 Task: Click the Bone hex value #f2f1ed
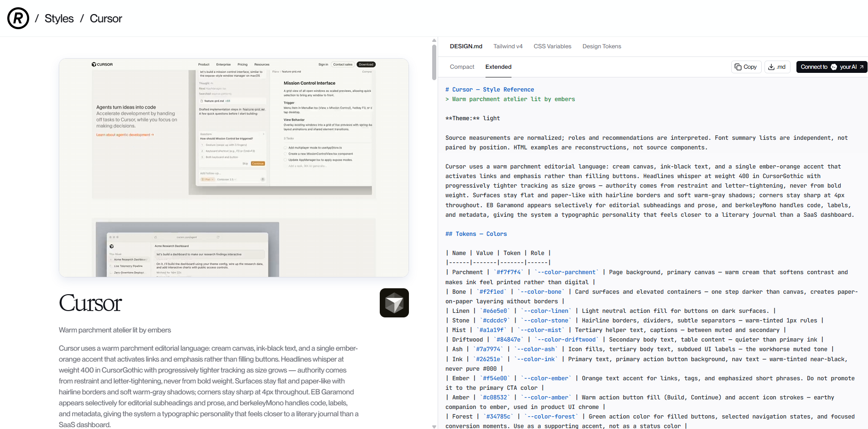(491, 292)
